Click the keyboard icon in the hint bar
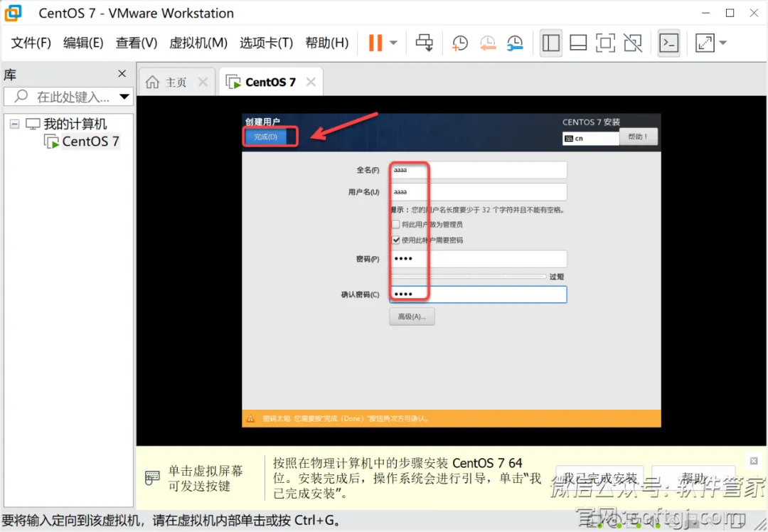 click(152, 478)
